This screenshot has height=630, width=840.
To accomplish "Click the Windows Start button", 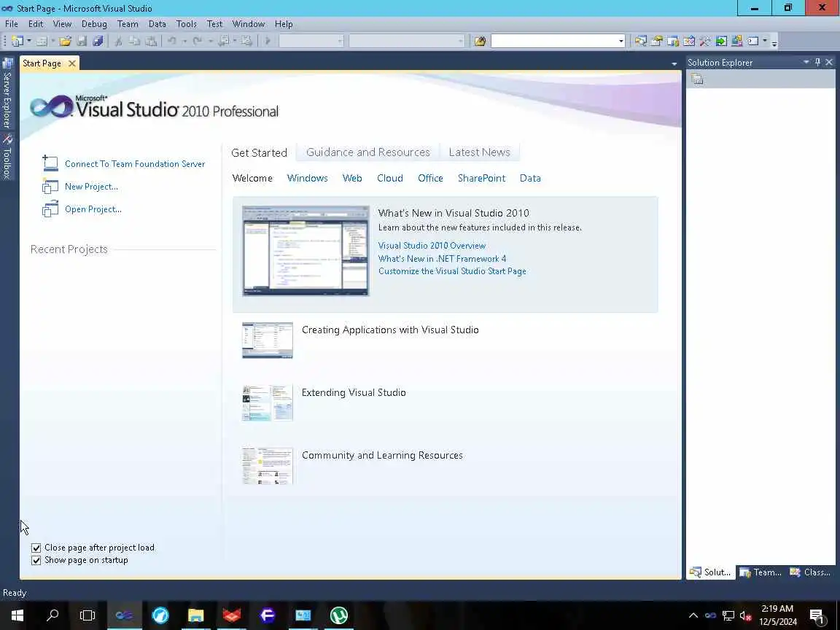I will (x=17, y=615).
